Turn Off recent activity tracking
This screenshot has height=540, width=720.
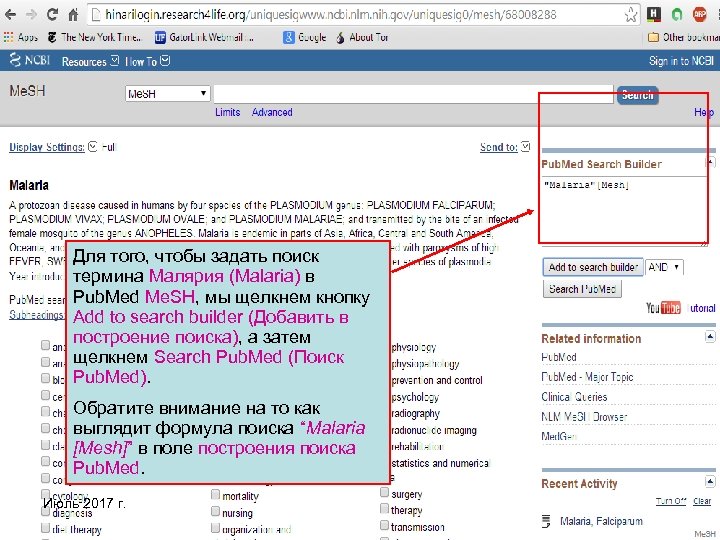670,501
